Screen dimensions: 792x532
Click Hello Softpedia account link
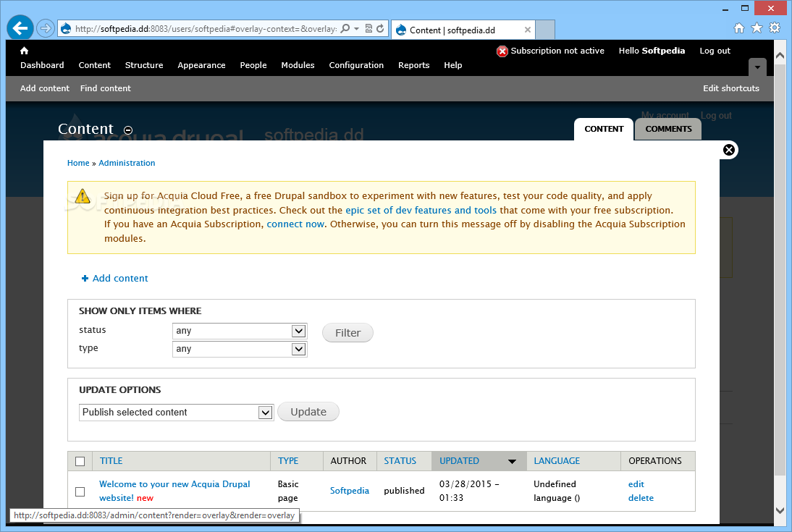tap(652, 51)
